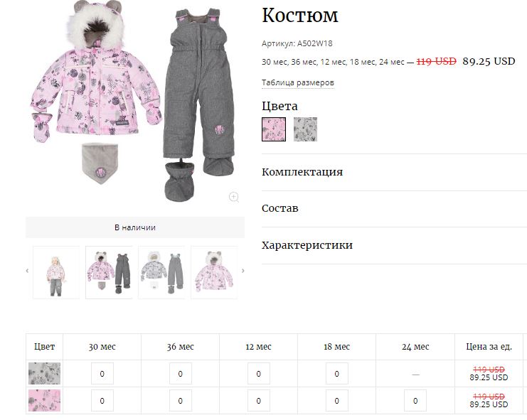Select the pink floral color swatch
The width and height of the screenshot is (527, 420).
pos(274,129)
